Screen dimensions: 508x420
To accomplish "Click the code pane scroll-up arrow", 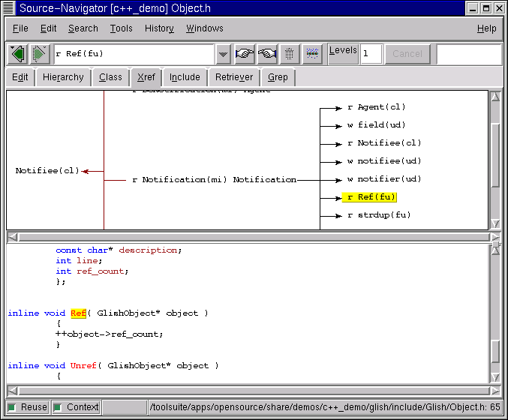I will pyautogui.click(x=495, y=250).
